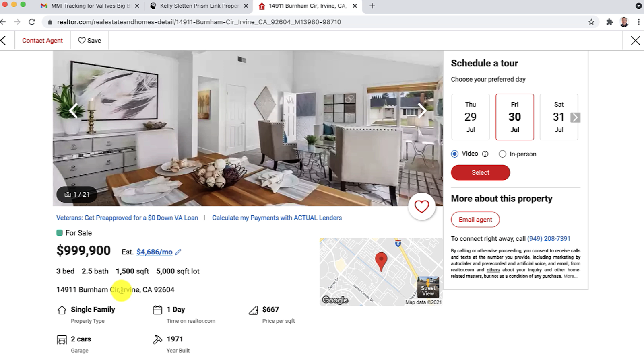The height and width of the screenshot is (355, 644).
Task: Show more tour dates with arrow
Action: pyautogui.click(x=575, y=117)
